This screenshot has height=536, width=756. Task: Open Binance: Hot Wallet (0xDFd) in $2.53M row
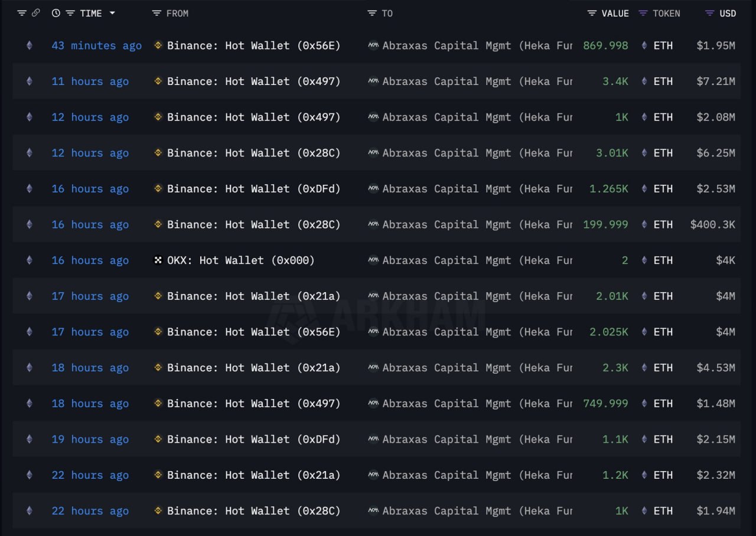[254, 189]
